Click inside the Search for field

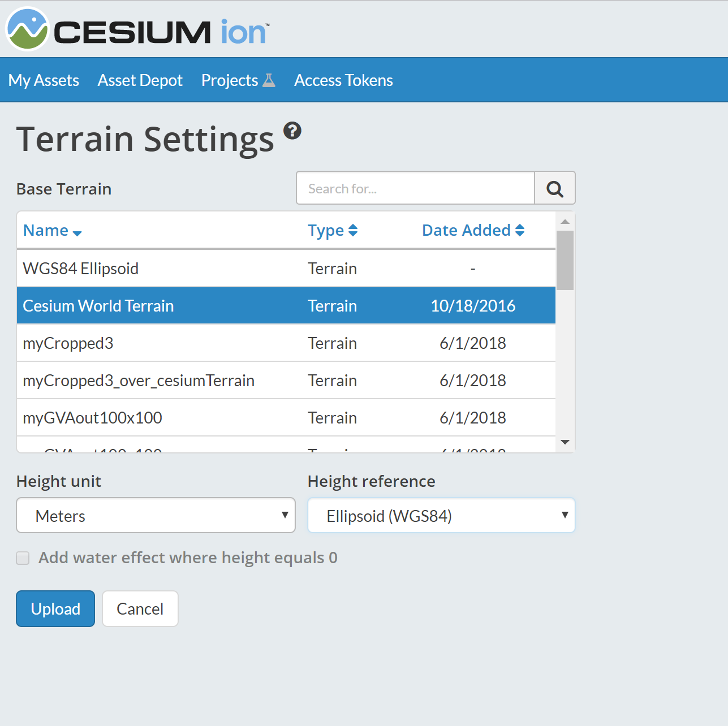(x=415, y=188)
